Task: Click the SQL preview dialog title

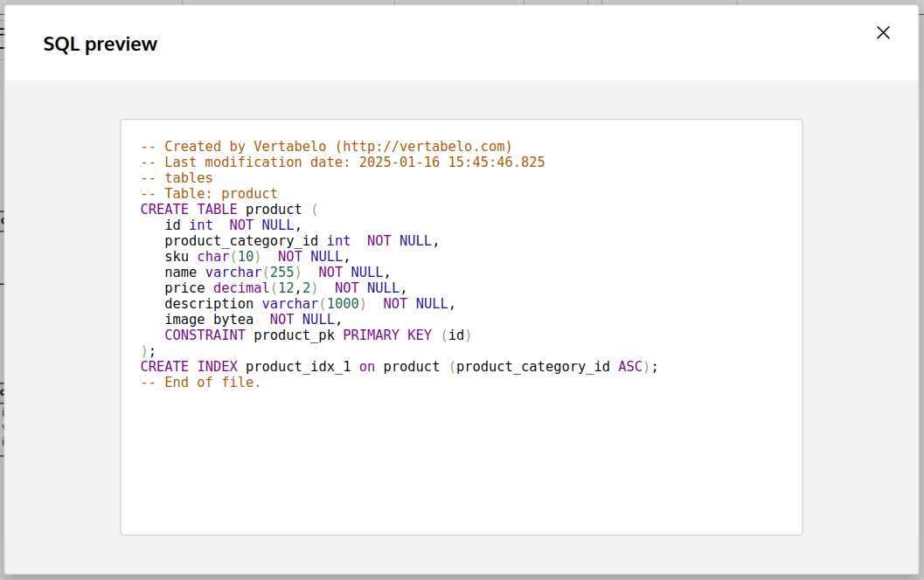Action: pos(101,45)
